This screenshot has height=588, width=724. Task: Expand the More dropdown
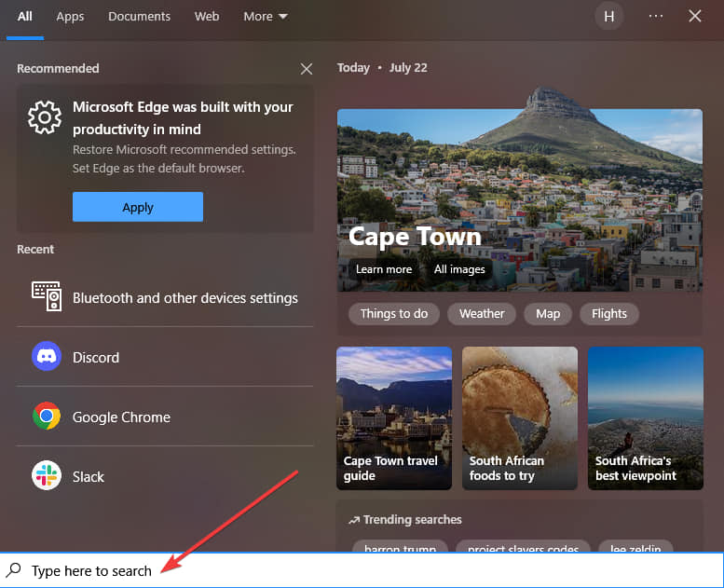pyautogui.click(x=266, y=17)
